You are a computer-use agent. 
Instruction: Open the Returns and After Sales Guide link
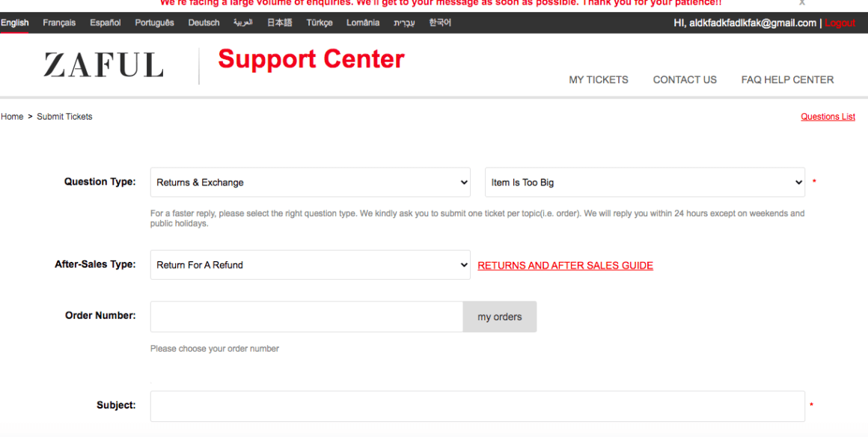pos(565,266)
